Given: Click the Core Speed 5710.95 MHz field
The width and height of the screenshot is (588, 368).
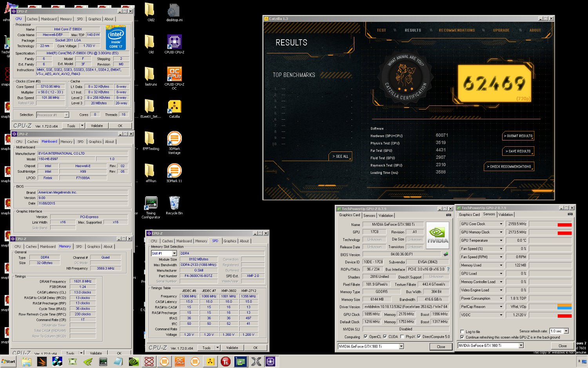Looking at the screenshot, I should pyautogui.click(x=51, y=87).
